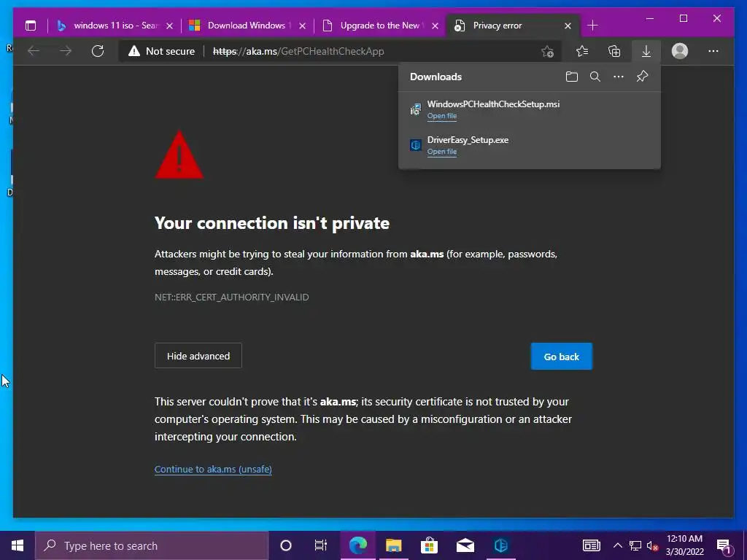The height and width of the screenshot is (560, 747).
Task: Search downloads with the magnifier icon
Action: pyautogui.click(x=595, y=77)
